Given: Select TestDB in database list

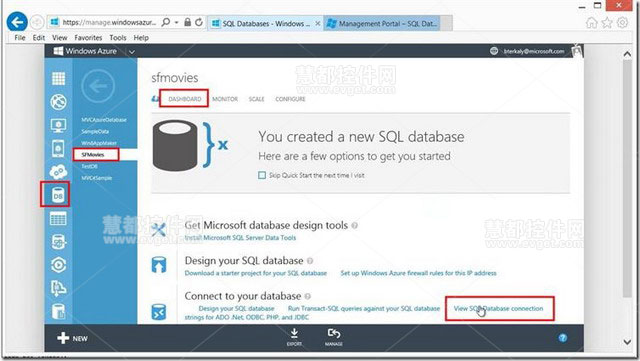Looking at the screenshot, I should coord(89,166).
